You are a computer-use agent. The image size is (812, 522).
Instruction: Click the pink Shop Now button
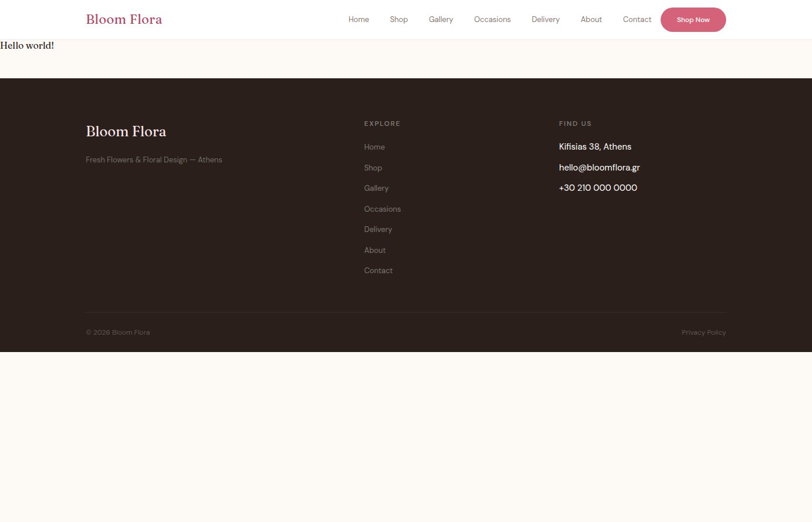693,20
